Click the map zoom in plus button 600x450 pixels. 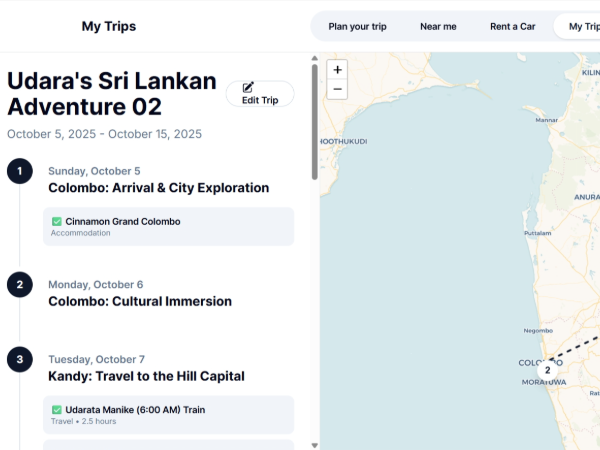[338, 70]
